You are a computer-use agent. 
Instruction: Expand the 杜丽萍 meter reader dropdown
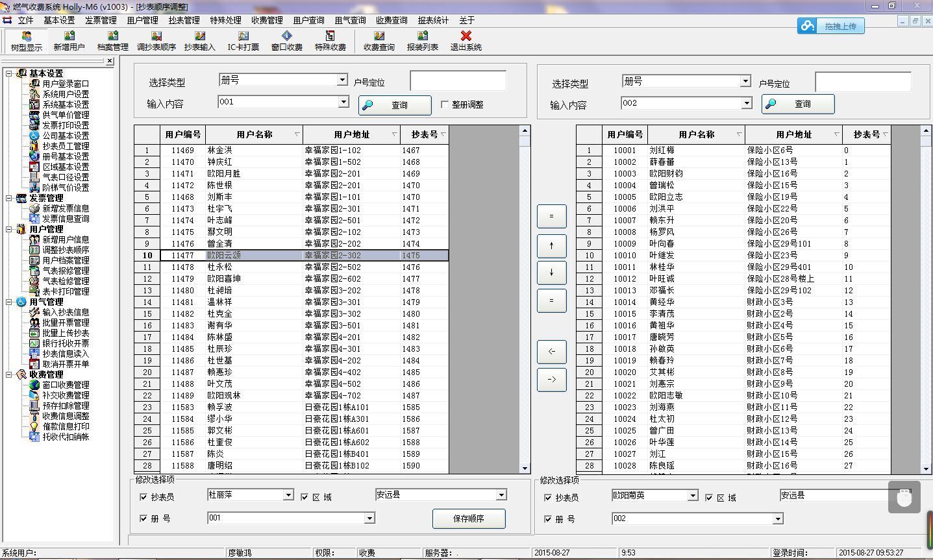[x=288, y=495]
